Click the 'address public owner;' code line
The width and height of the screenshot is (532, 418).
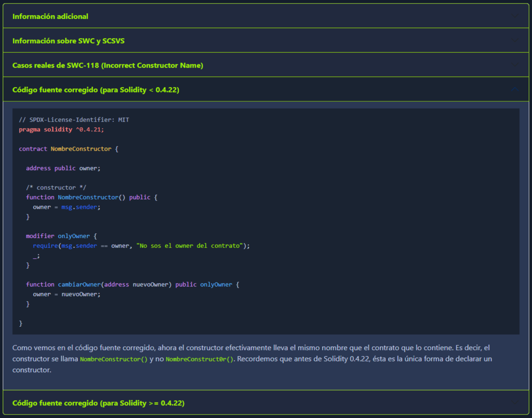click(63, 168)
